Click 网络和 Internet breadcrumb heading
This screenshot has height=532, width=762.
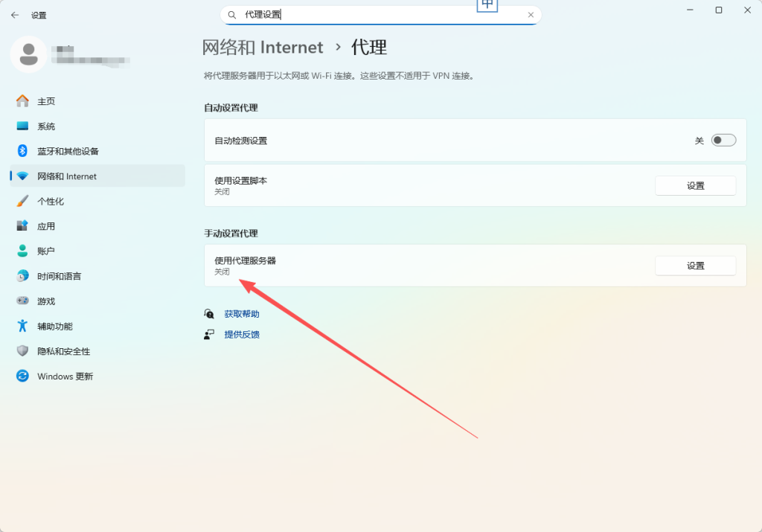[263, 47]
